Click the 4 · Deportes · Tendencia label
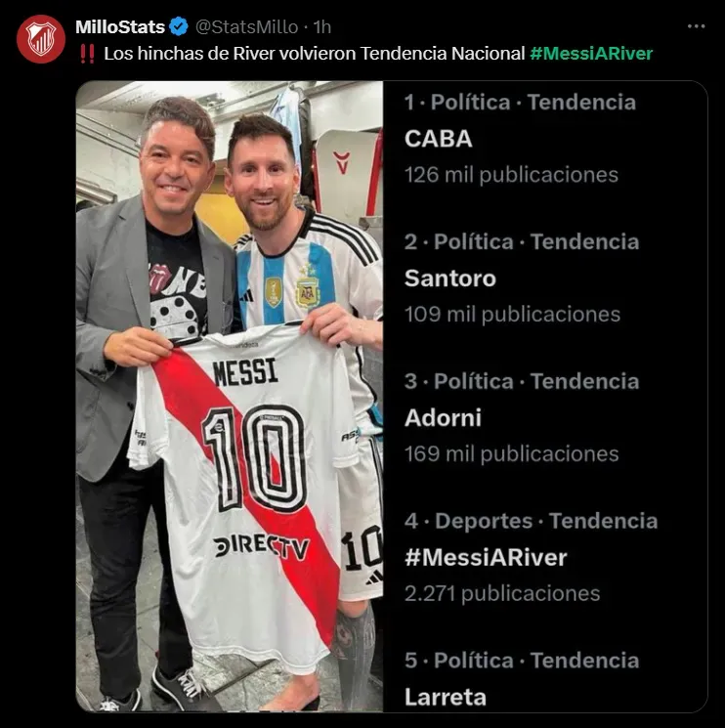 pyautogui.click(x=531, y=521)
